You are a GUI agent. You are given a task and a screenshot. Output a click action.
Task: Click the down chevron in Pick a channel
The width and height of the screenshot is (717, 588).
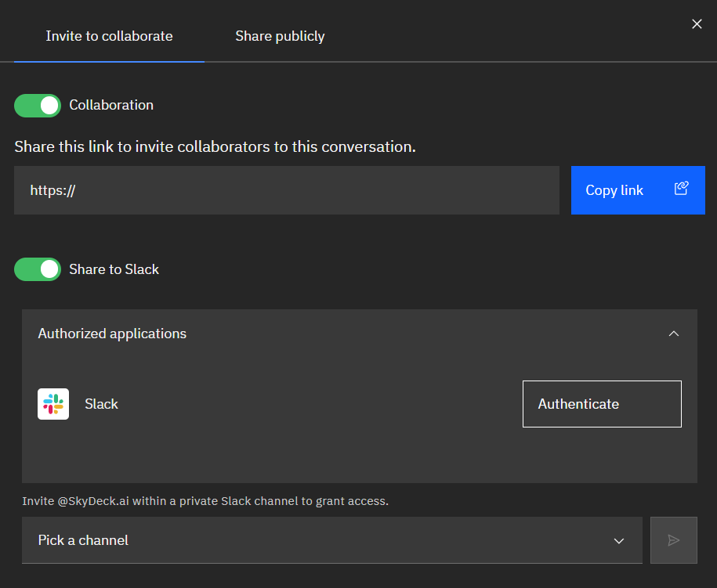click(618, 541)
